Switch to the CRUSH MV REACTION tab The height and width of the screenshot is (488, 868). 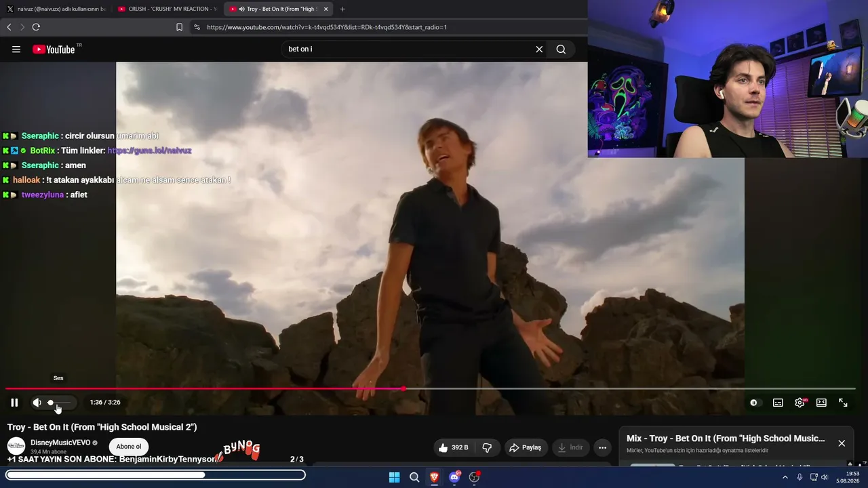[167, 9]
